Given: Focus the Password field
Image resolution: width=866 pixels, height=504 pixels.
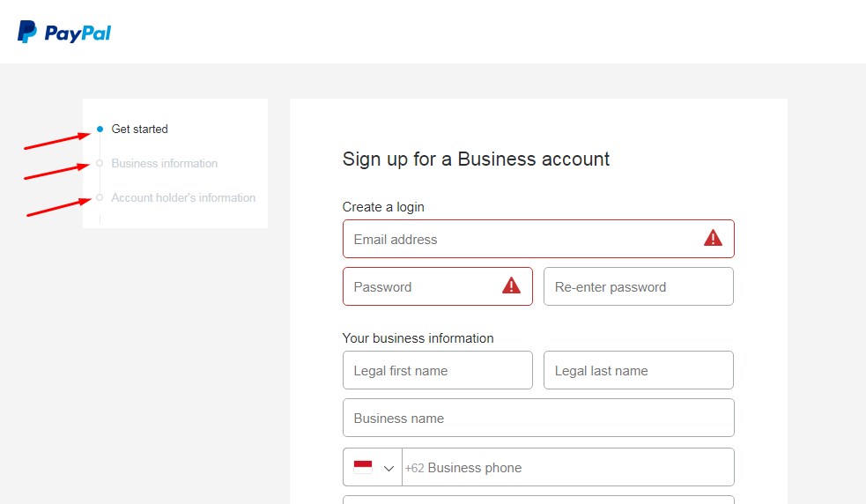Looking at the screenshot, I should point(438,286).
